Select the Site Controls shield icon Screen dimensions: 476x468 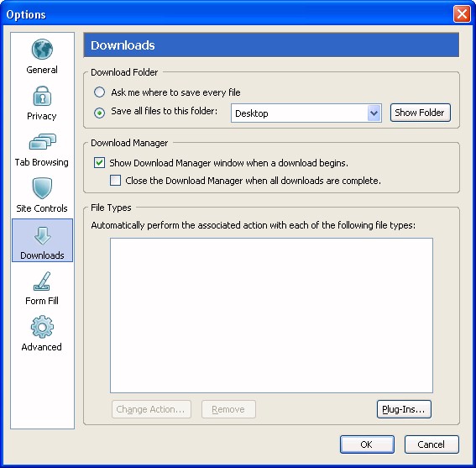click(42, 188)
